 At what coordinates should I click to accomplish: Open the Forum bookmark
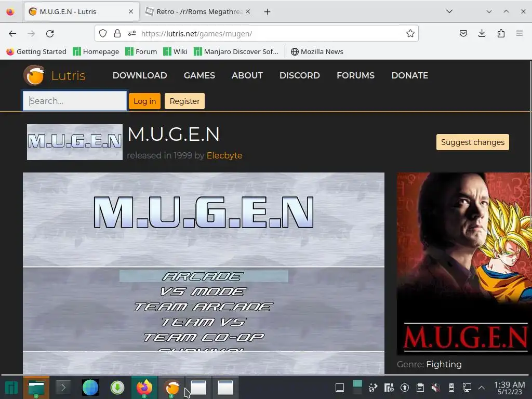141,51
